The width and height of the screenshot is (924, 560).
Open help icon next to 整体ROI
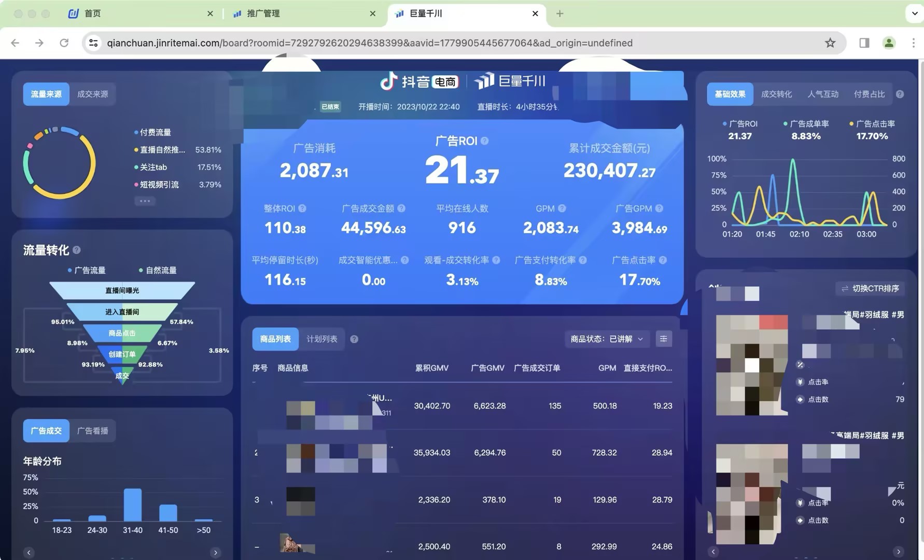pos(302,208)
